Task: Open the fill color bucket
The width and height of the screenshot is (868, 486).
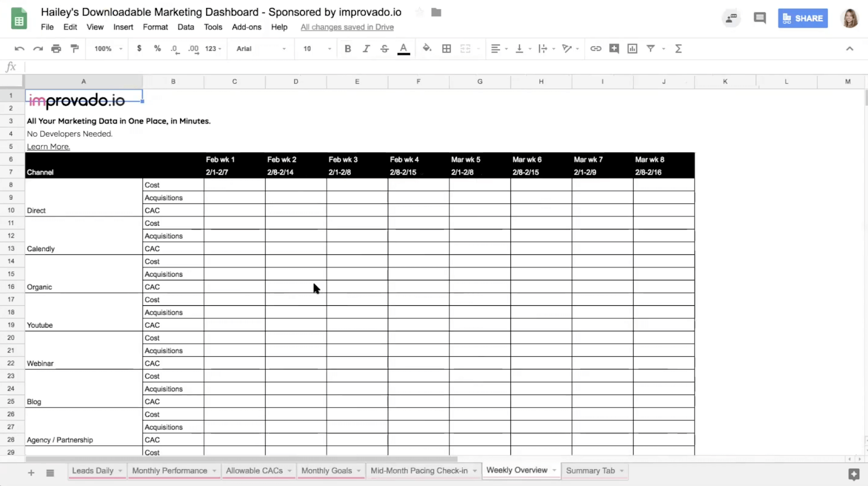Action: 427,48
